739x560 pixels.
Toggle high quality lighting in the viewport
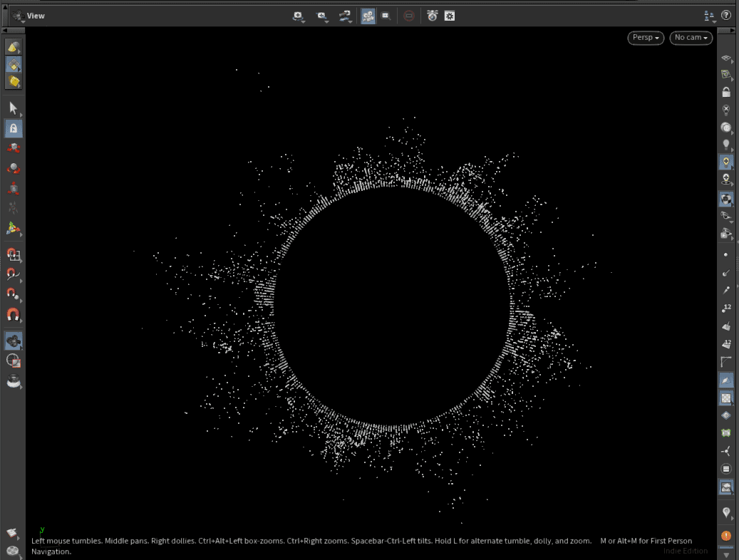click(x=726, y=128)
